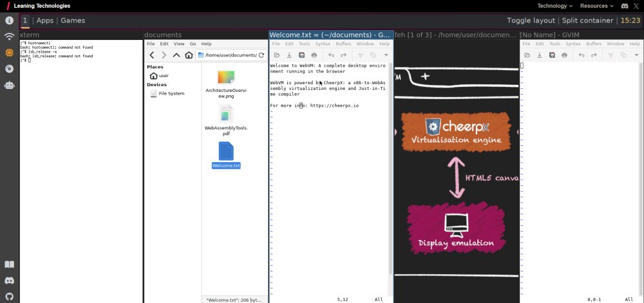Click the Print icon in Welcome.txt GVIM toolbar
This screenshot has width=644, height=303.
314,55
